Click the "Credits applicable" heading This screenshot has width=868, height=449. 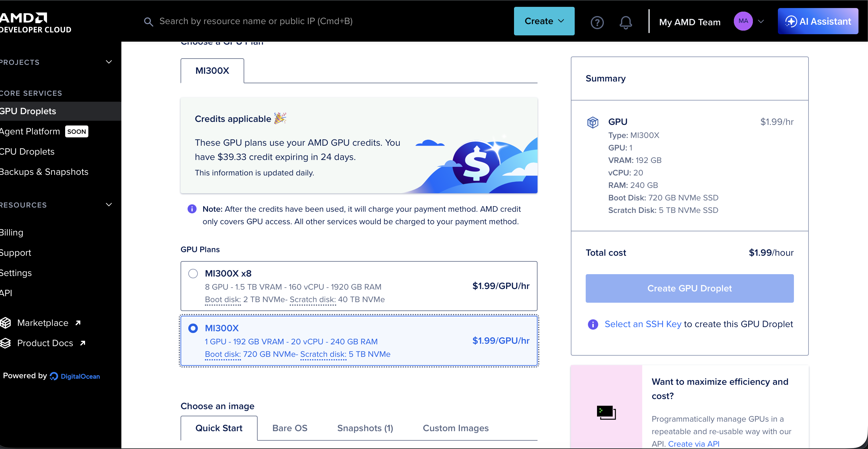pos(233,119)
